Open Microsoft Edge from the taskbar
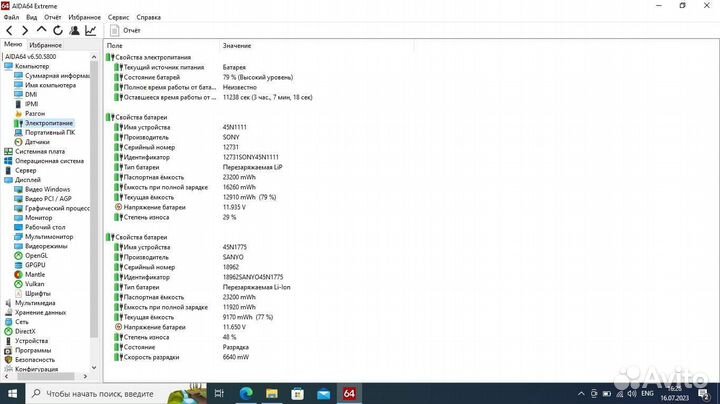Screen dimensions: 720x404 coord(246,393)
